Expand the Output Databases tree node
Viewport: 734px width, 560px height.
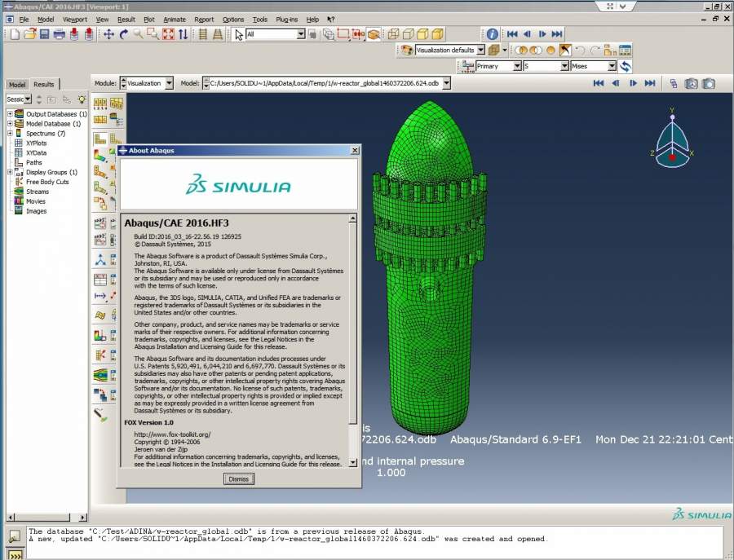click(10, 113)
